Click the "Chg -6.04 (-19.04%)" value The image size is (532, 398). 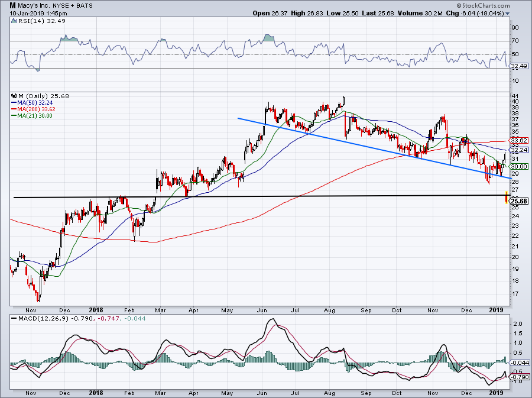pos(475,13)
